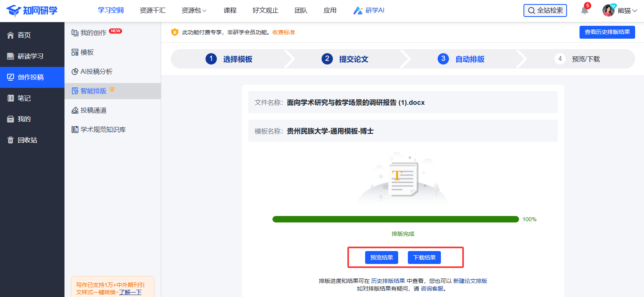Open 回收站 trash in the sidebar
The image size is (644, 297).
[x=27, y=140]
